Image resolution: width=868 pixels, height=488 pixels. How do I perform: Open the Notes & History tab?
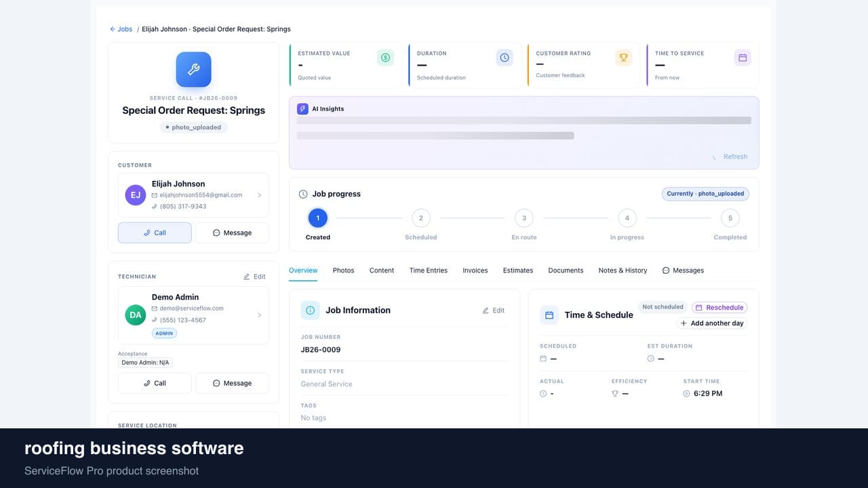pyautogui.click(x=623, y=270)
